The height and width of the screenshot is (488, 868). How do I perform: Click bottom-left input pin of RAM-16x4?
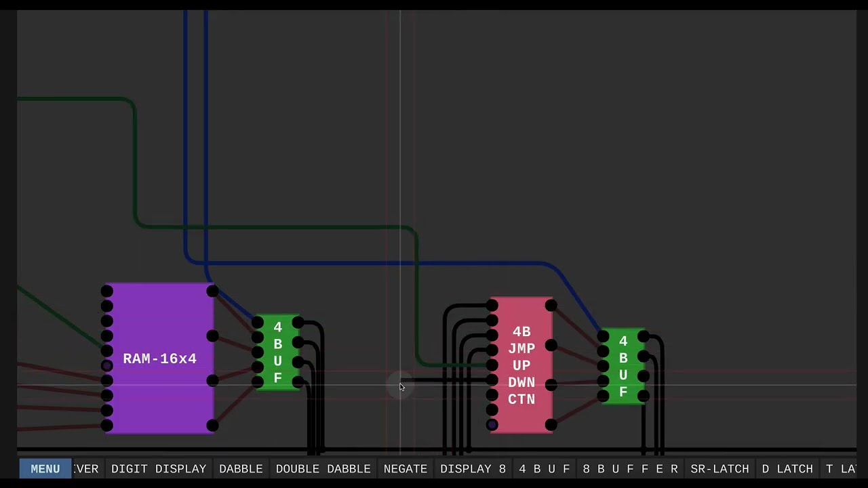(106, 426)
